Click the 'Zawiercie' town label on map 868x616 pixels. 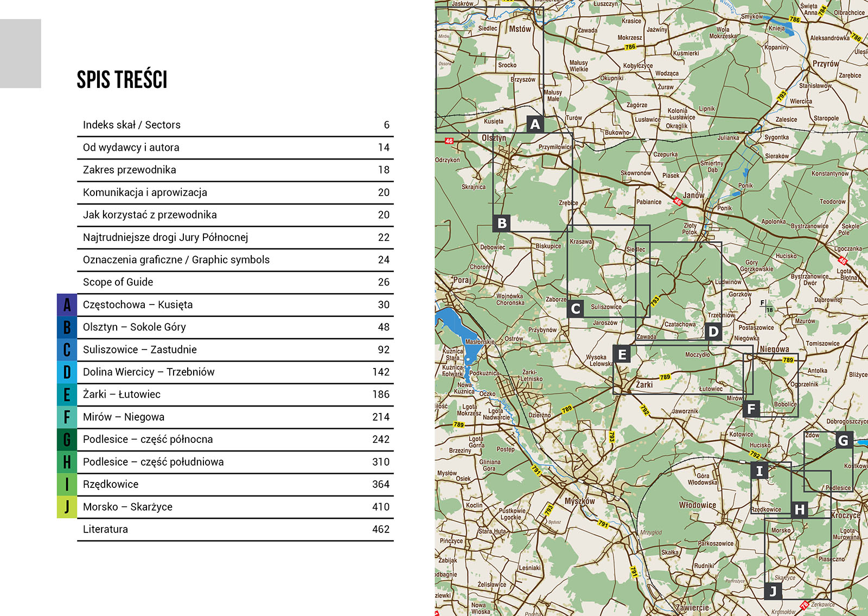coord(692,607)
